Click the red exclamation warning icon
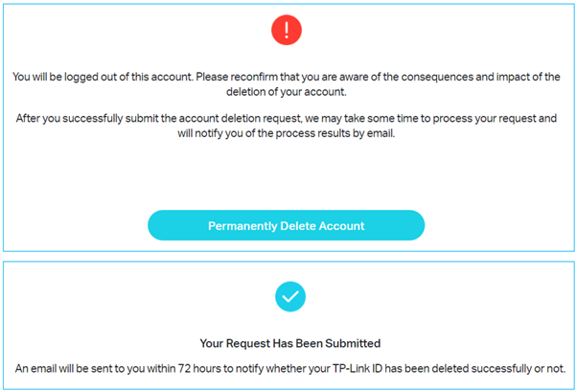This screenshot has height=392, width=577. pos(288,32)
